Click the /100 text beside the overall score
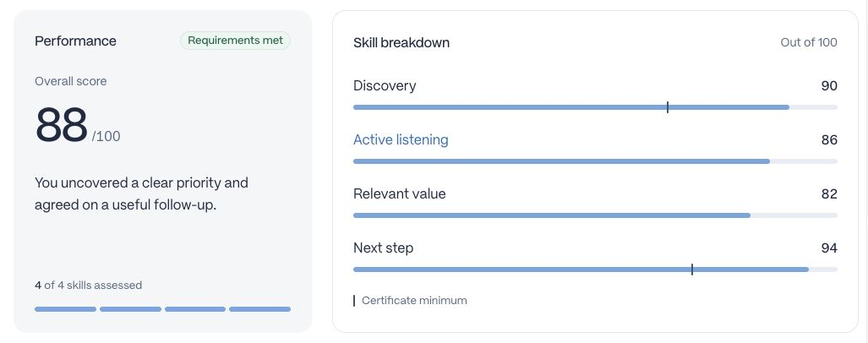Image resolution: width=868 pixels, height=343 pixels. coord(106,136)
